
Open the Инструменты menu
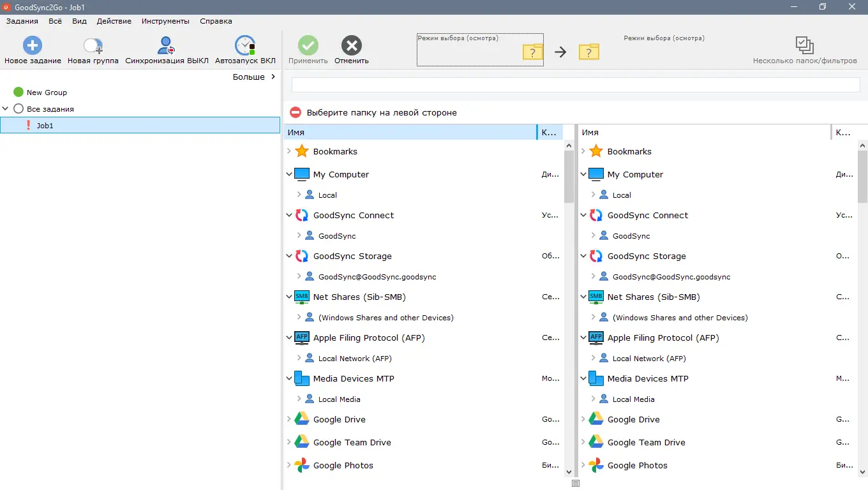[165, 21]
